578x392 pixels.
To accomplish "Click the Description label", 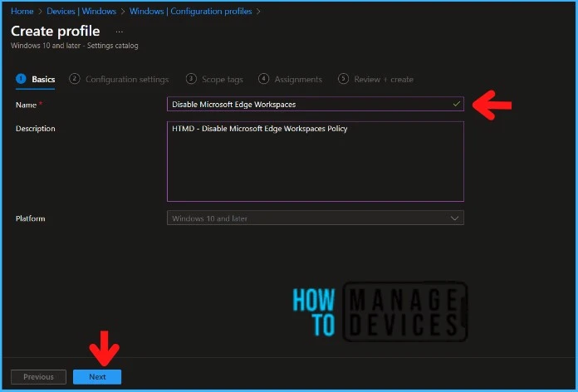I will tap(36, 129).
